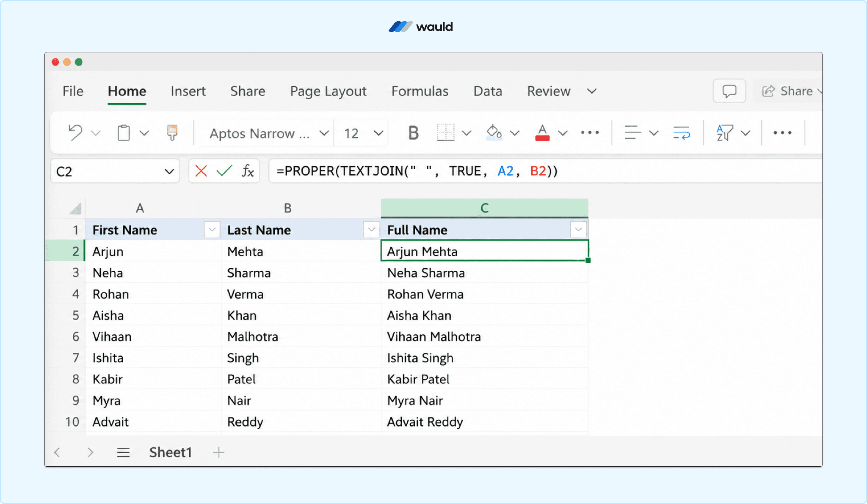Select row 5 header
The height and width of the screenshot is (504, 867).
tap(66, 315)
